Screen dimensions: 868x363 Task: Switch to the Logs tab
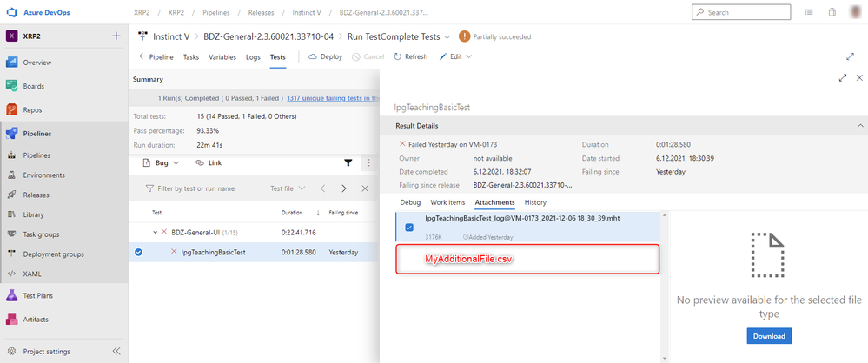coord(253,56)
